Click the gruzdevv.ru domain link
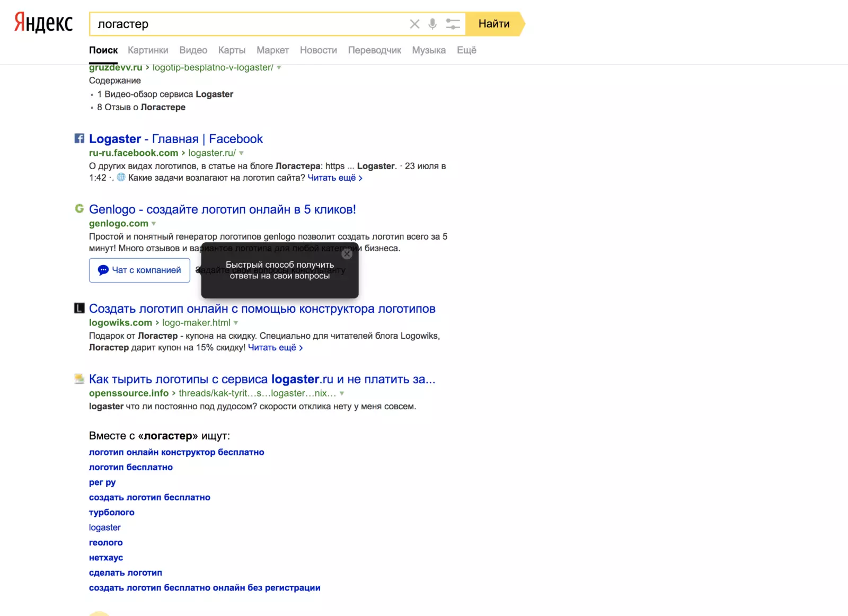The height and width of the screenshot is (616, 848). coord(116,67)
